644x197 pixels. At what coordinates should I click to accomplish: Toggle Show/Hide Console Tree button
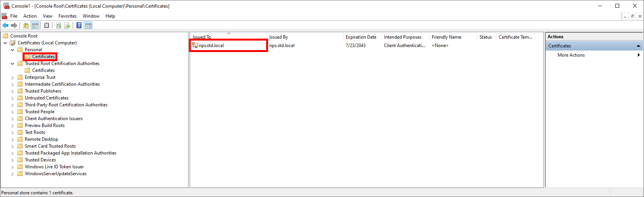click(x=35, y=26)
